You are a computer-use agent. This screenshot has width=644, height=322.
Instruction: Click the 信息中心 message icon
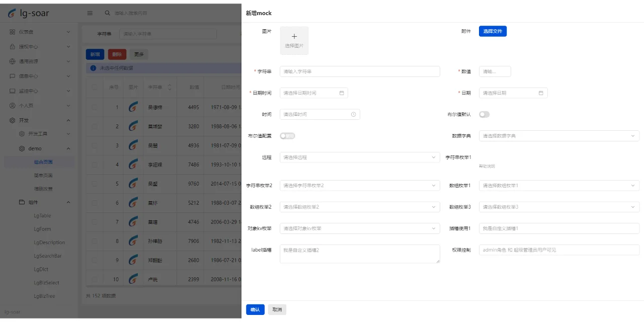pos(13,76)
